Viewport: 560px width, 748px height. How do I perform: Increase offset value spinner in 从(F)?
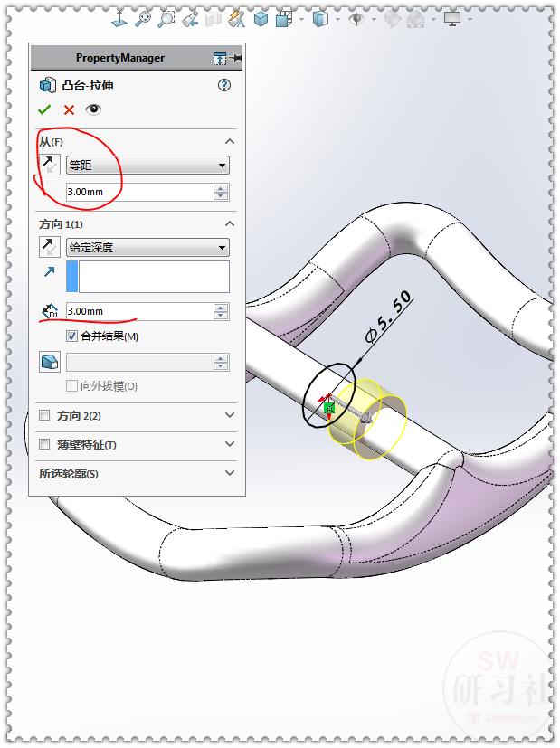tap(221, 188)
